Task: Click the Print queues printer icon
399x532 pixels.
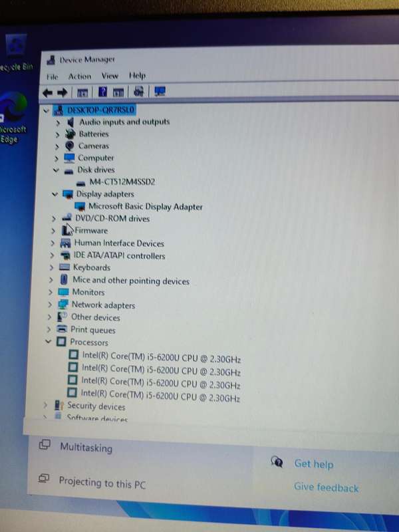Action: pyautogui.click(x=62, y=329)
